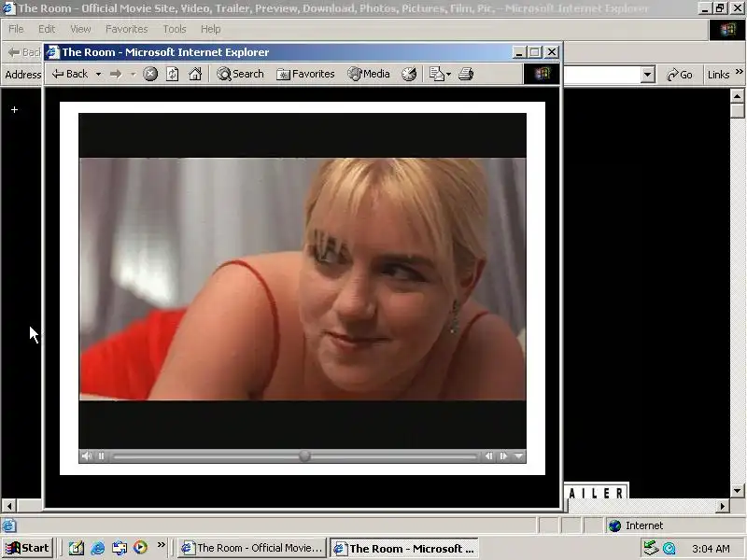The image size is (747, 560).
Task: Open the Windows Start menu
Action: (27, 548)
